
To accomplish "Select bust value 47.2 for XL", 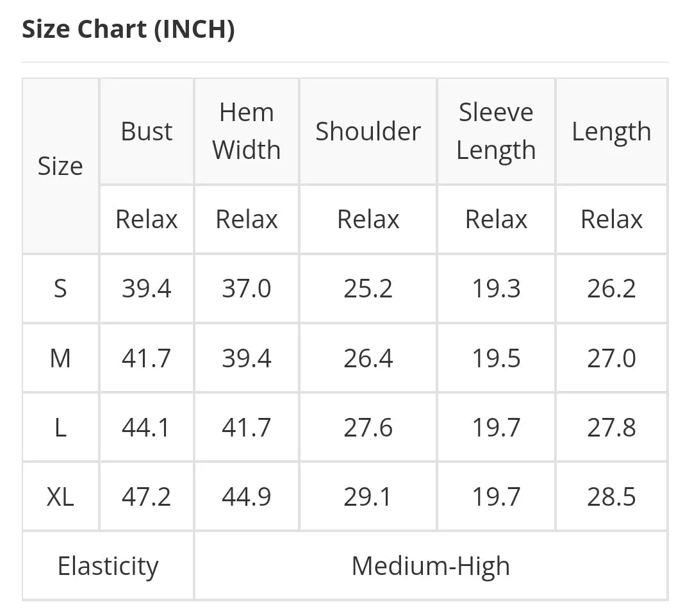I will point(147,497).
